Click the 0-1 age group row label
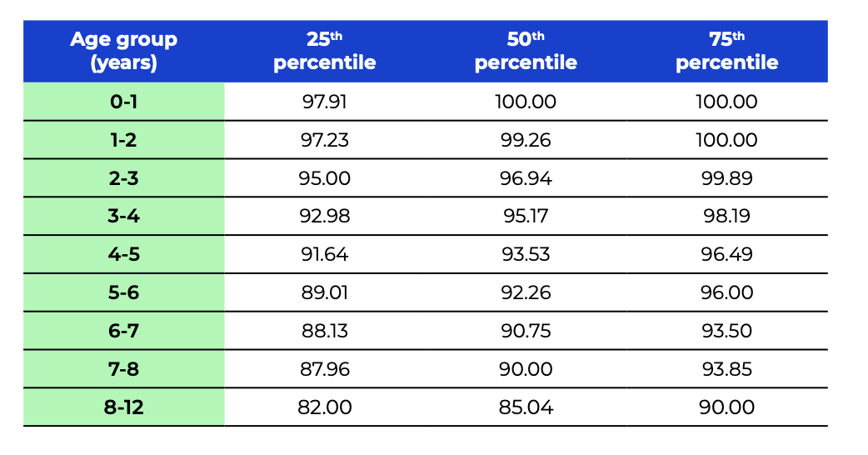Viewport: 868px width, 455px height. point(123,102)
